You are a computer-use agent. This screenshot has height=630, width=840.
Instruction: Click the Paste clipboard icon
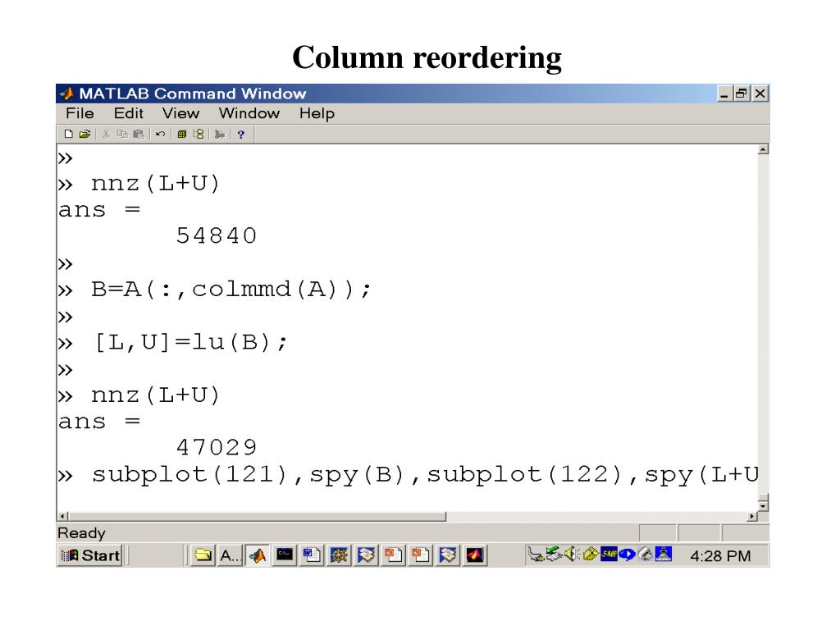[139, 134]
